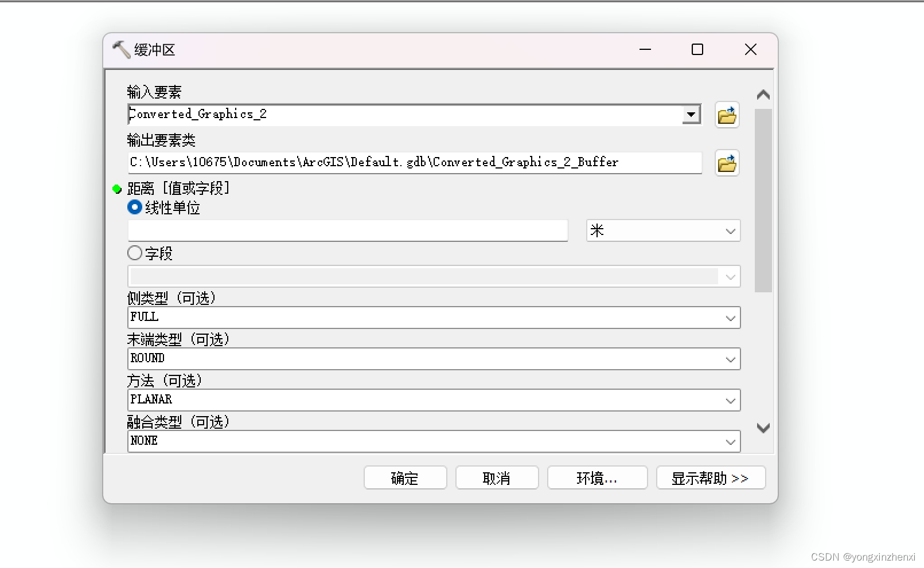Close the 缓冲区 dialog
This screenshot has height=568, width=924.
pyautogui.click(x=750, y=50)
